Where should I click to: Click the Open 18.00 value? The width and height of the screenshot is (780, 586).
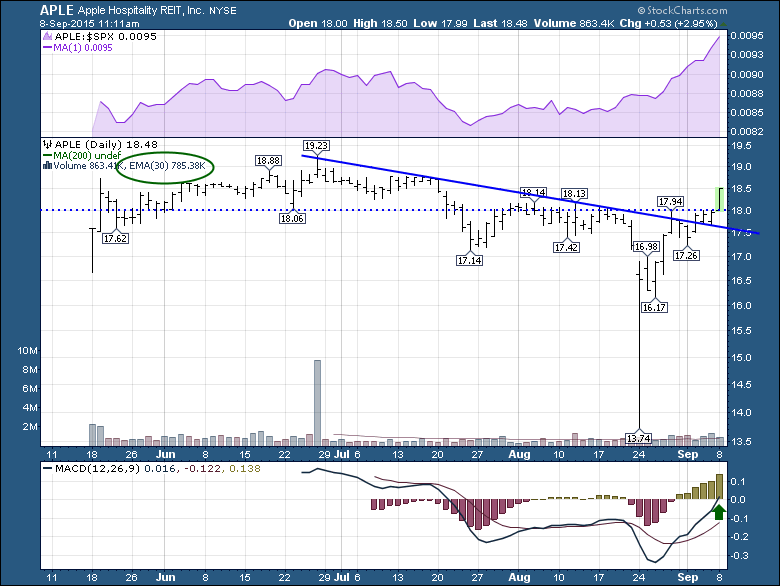pyautogui.click(x=318, y=23)
